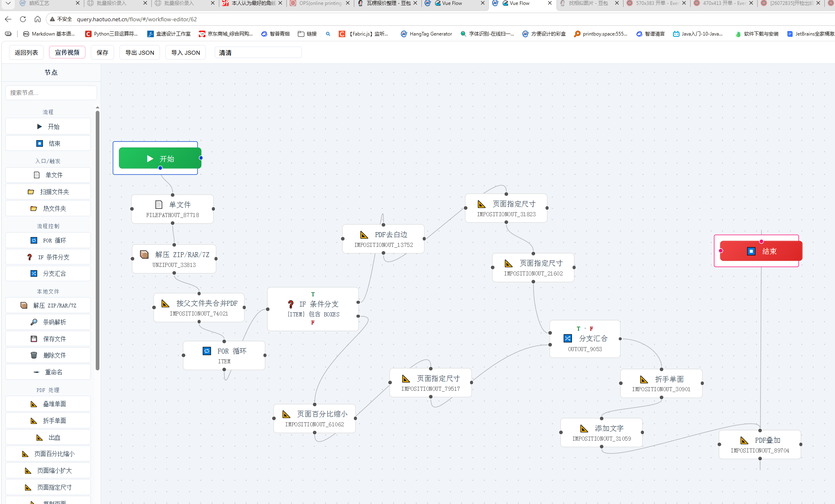Click the browser reload icon
The image size is (835, 504).
[23, 19]
